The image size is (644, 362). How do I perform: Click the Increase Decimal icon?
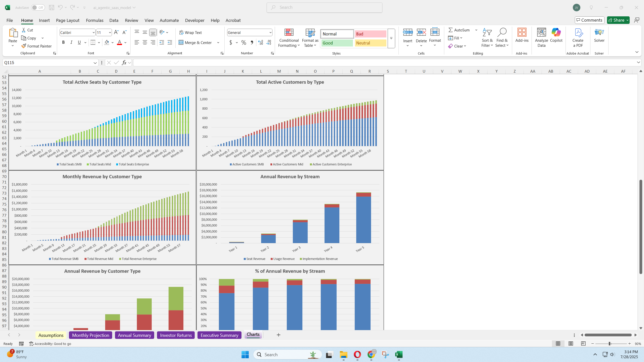261,42
